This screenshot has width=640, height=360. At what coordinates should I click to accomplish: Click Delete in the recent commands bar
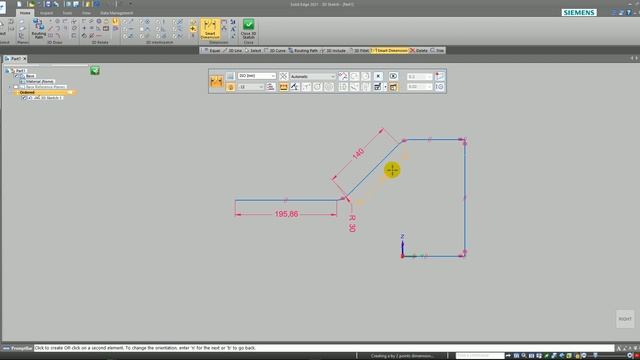coord(419,51)
